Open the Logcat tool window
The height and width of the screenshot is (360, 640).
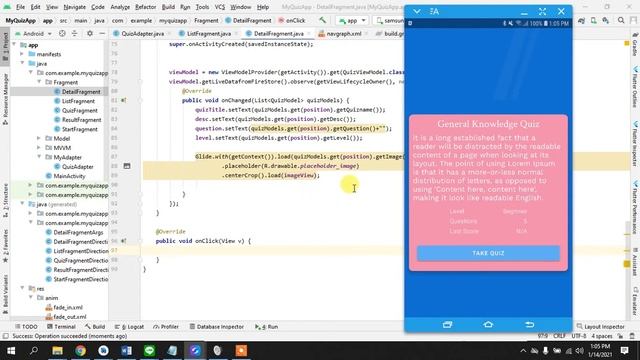pyautogui.click(x=129, y=327)
